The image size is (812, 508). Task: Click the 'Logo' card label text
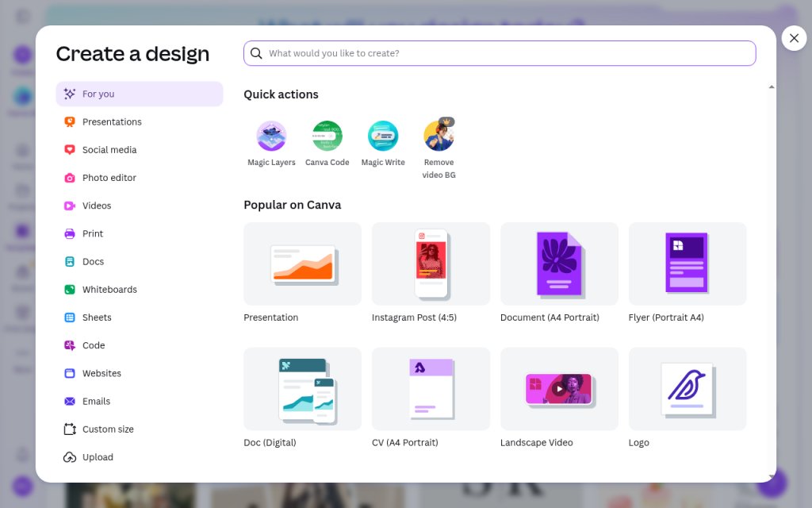[x=638, y=443]
